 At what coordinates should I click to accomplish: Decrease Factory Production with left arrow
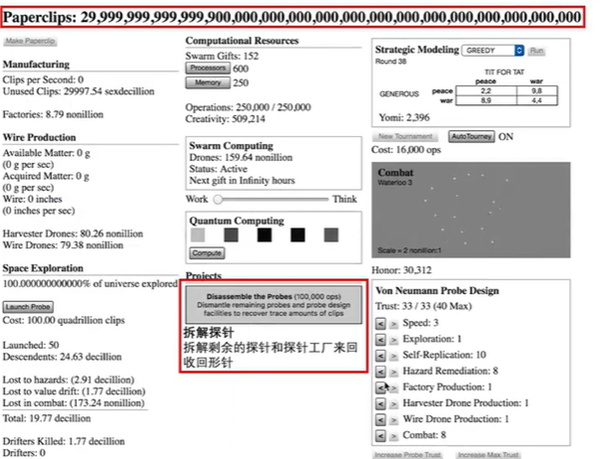click(380, 388)
